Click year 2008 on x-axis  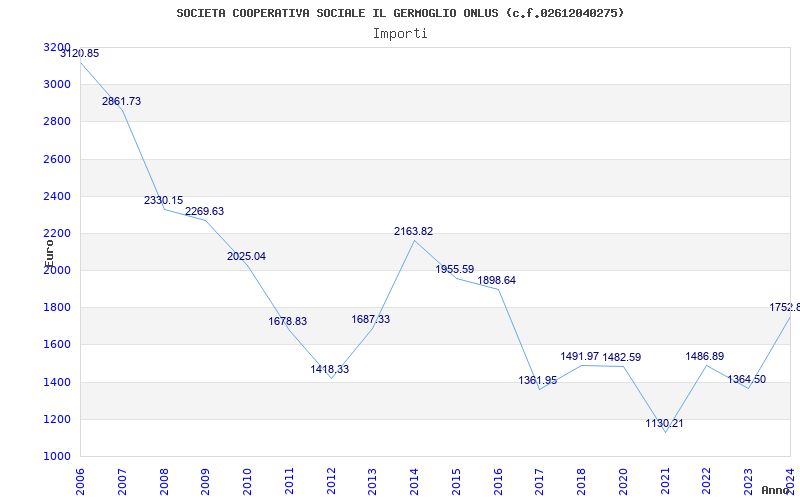[x=164, y=482]
